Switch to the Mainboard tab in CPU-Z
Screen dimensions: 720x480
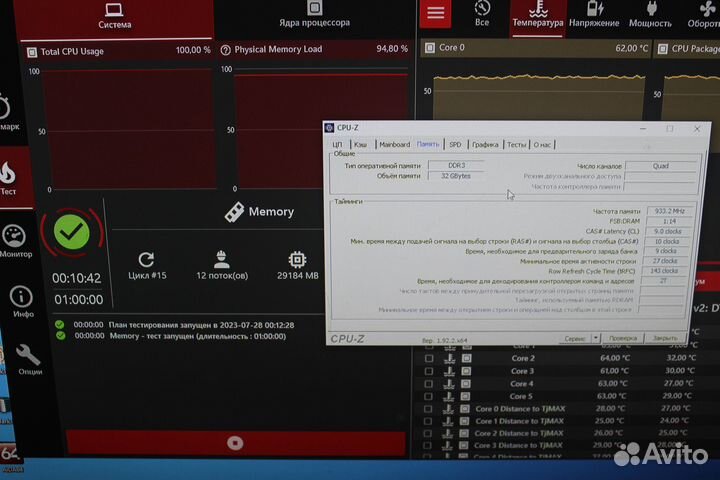(394, 144)
